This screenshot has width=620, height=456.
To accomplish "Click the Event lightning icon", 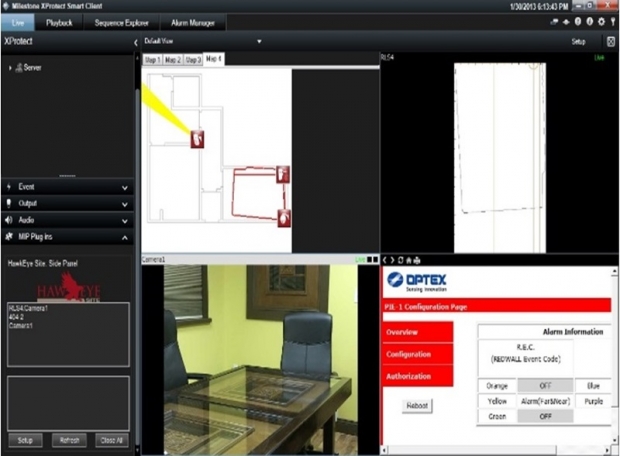I will (9, 187).
